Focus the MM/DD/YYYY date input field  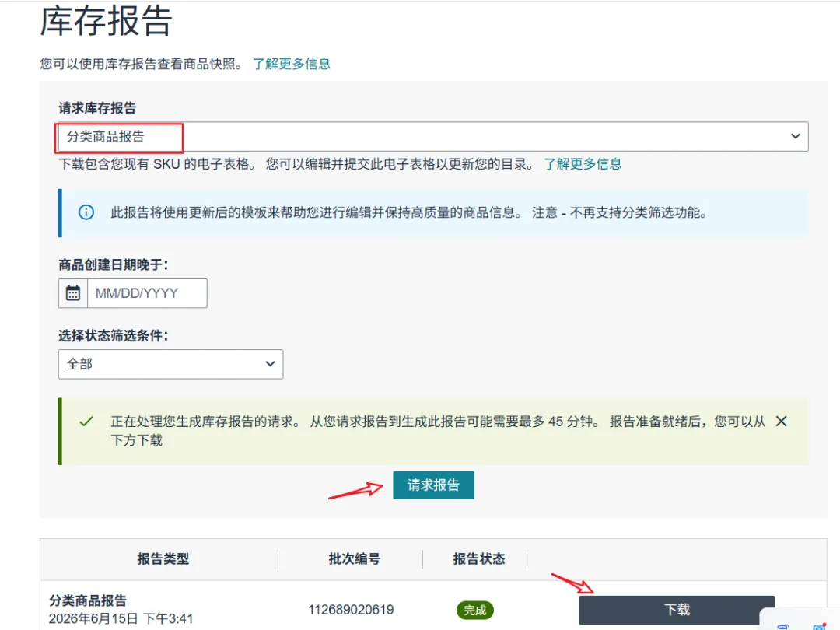point(147,293)
